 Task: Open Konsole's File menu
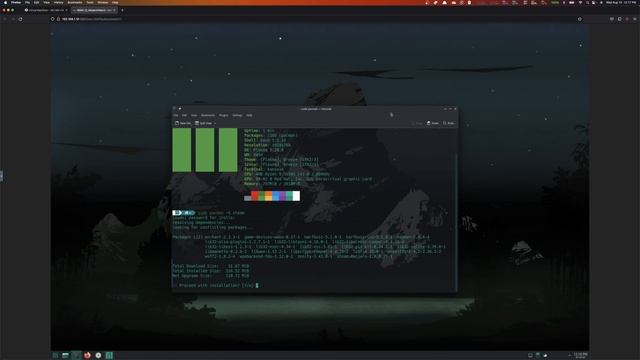[176, 116]
